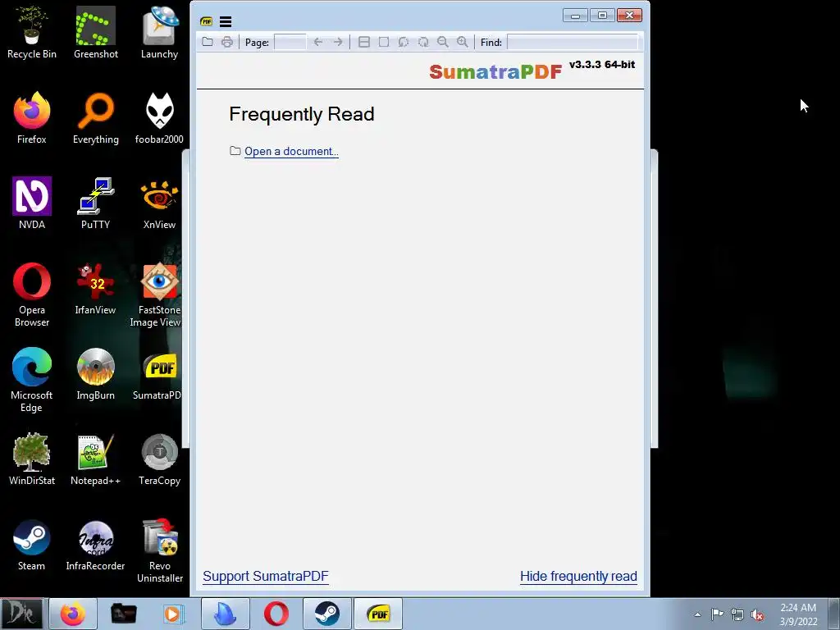
Task: Rotate right toolbar icon
Action: click(423, 42)
